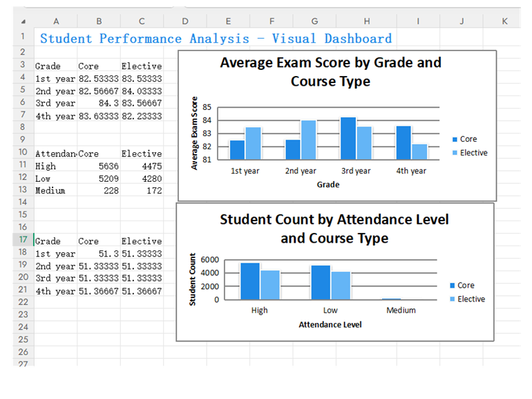This screenshot has width=532, height=399.
Task: Click the 'Medium' label cell in row 13
Action: pyautogui.click(x=56, y=190)
